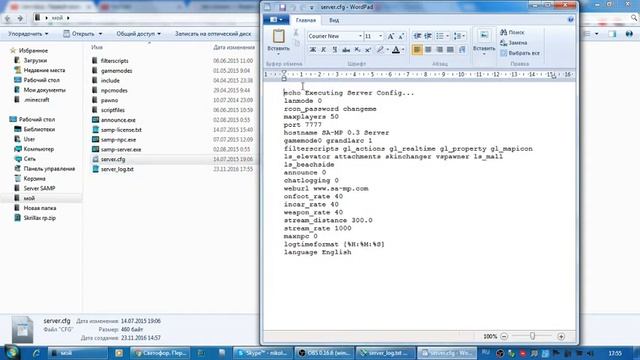Click Поиск find button in WordPad
This screenshot has width=640, height=360.
pos(513,32)
